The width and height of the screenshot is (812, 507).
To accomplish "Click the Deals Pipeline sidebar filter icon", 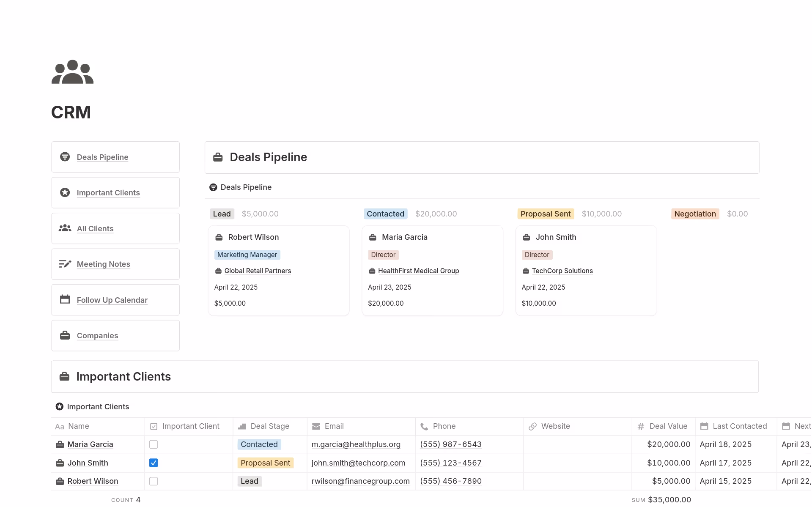I will point(65,157).
